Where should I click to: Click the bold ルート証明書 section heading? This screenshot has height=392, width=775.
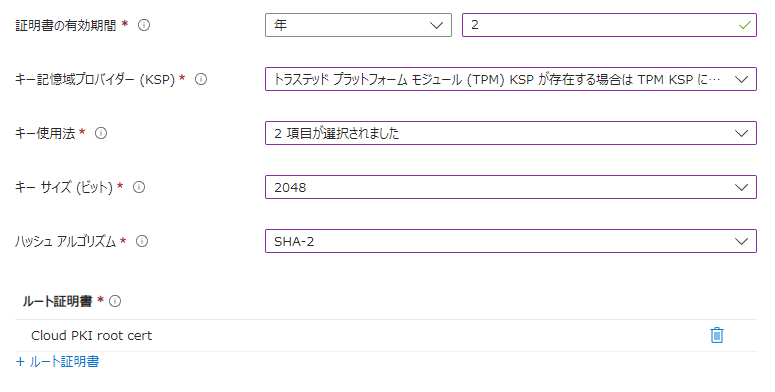(x=57, y=301)
